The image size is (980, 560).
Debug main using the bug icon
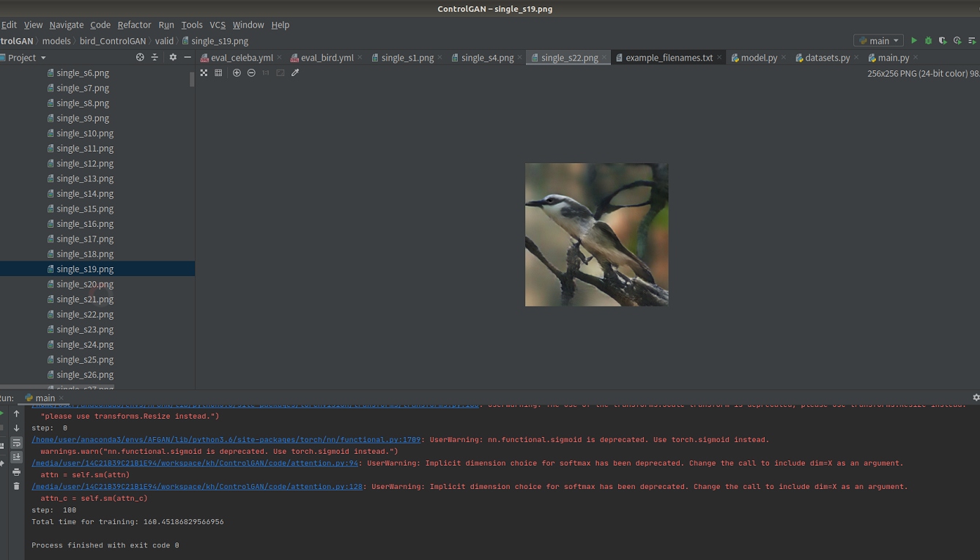(927, 40)
